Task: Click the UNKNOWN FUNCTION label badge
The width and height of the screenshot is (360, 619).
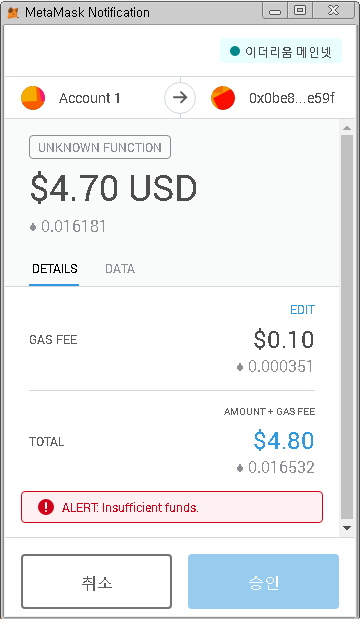Action: 100,148
